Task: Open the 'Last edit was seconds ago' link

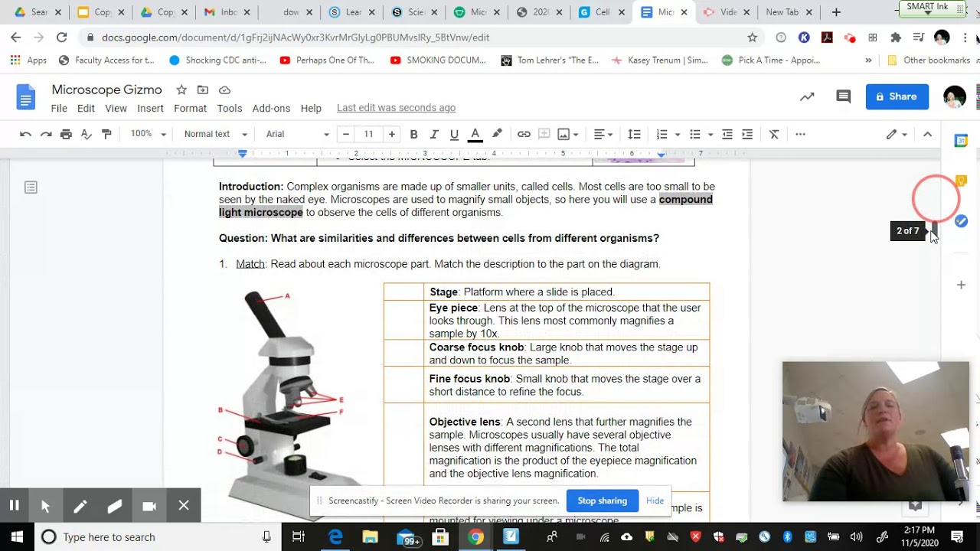Action: [x=396, y=108]
